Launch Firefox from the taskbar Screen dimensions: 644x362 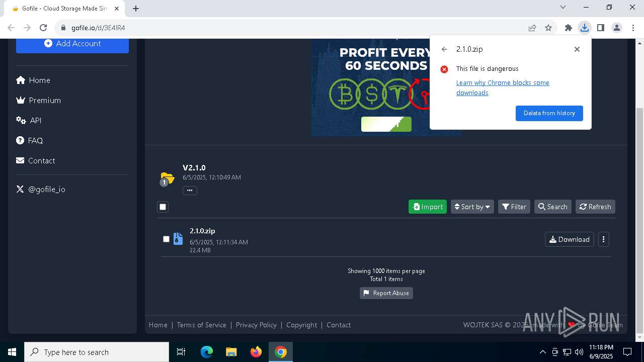point(256,352)
